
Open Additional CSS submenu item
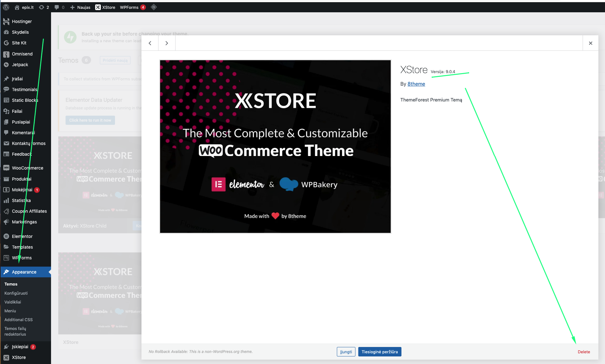click(19, 320)
